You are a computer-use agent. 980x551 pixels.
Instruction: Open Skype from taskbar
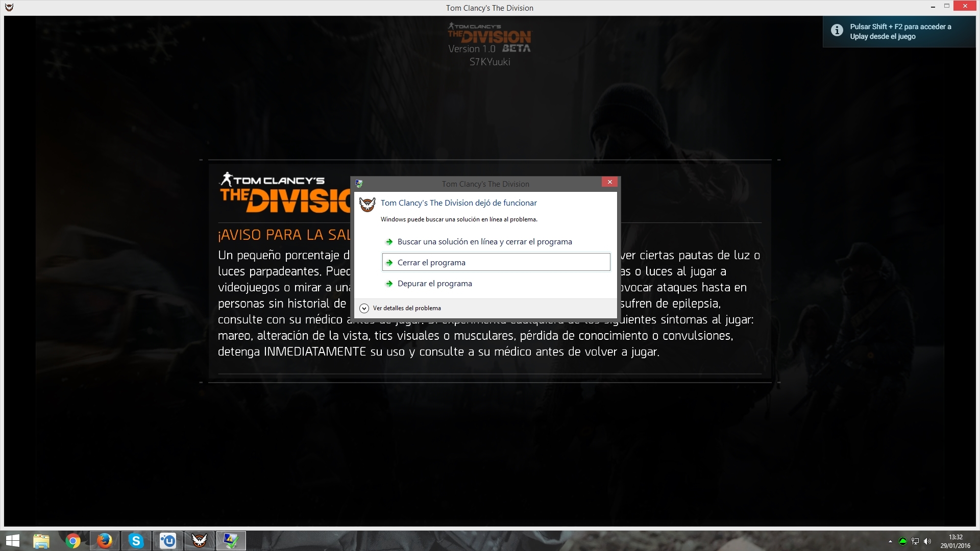coord(136,541)
